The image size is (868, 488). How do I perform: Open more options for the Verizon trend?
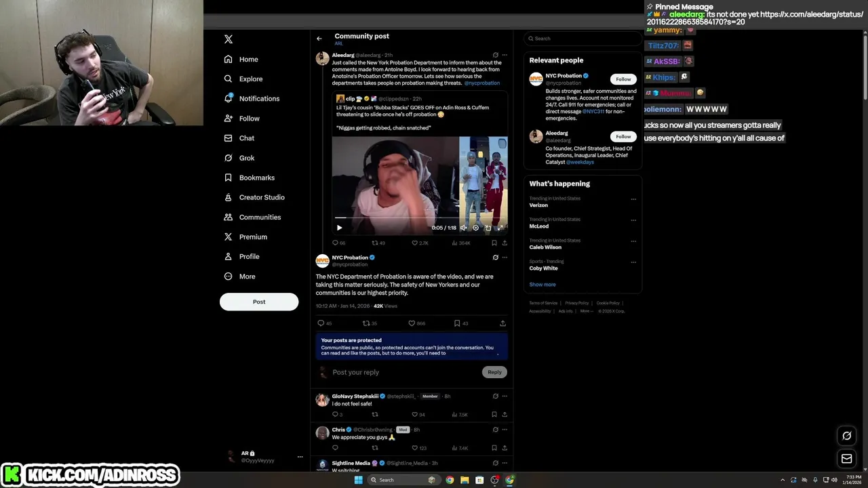point(633,199)
